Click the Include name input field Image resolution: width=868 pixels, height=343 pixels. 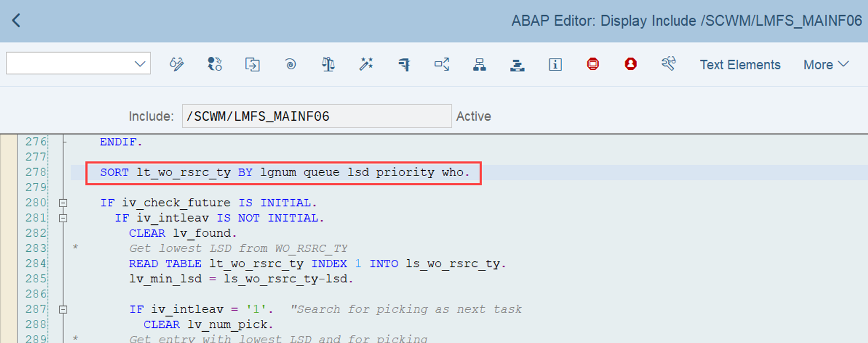pyautogui.click(x=317, y=116)
